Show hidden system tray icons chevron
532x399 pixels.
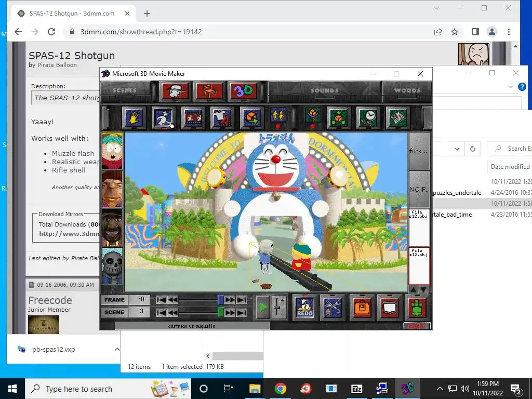tap(440, 389)
